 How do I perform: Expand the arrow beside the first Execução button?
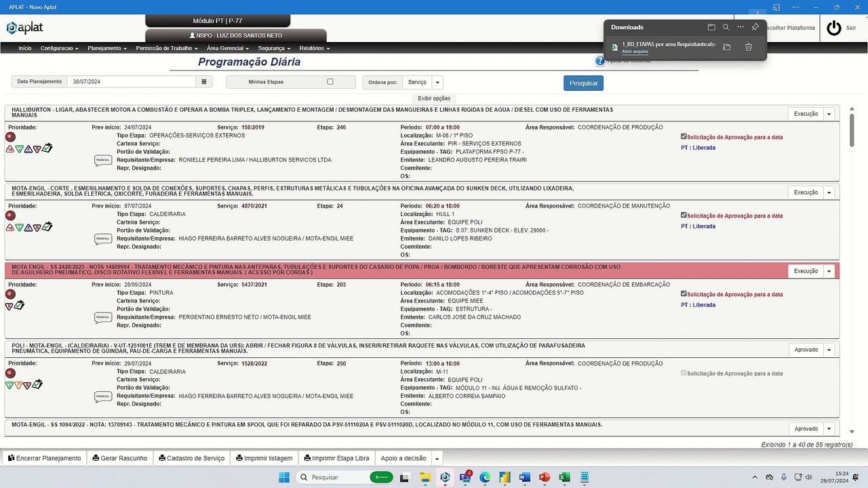point(829,114)
